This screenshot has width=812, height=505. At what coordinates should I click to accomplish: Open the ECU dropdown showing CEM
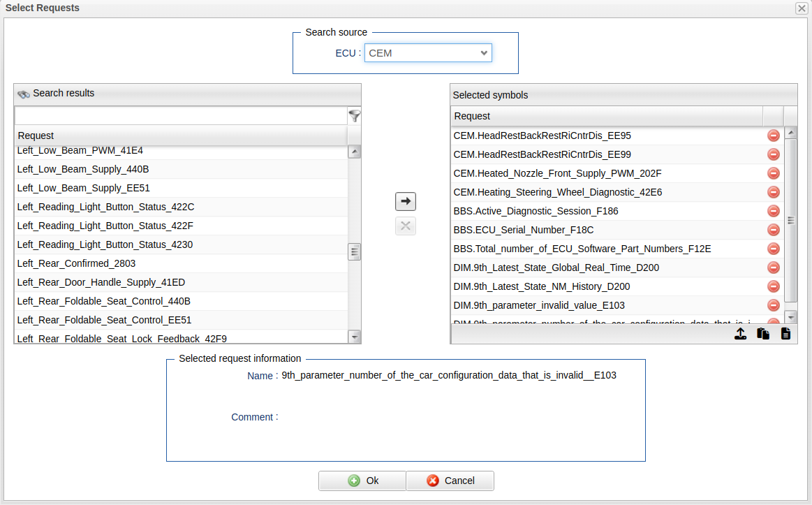click(x=428, y=53)
